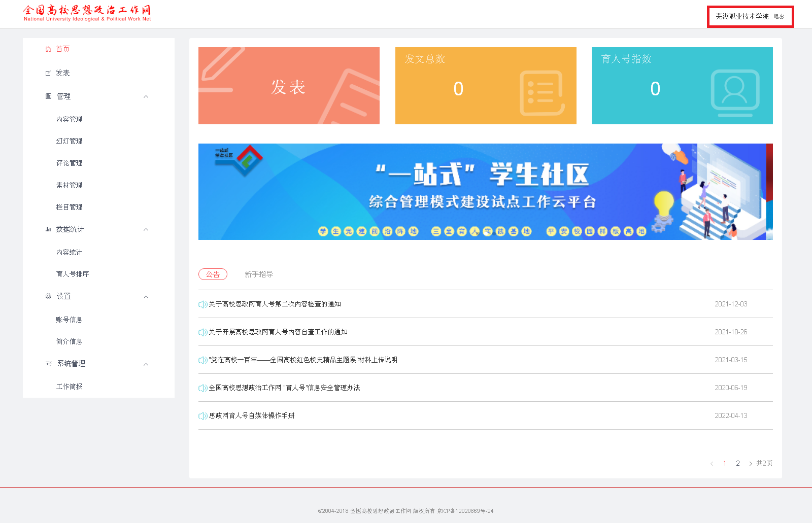Open the 一站式学生社区 banner
The width and height of the screenshot is (812, 523).
pos(485,192)
